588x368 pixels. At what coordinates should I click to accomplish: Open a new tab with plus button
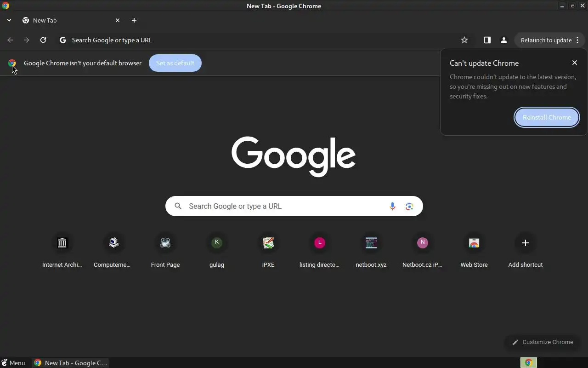[x=134, y=20]
